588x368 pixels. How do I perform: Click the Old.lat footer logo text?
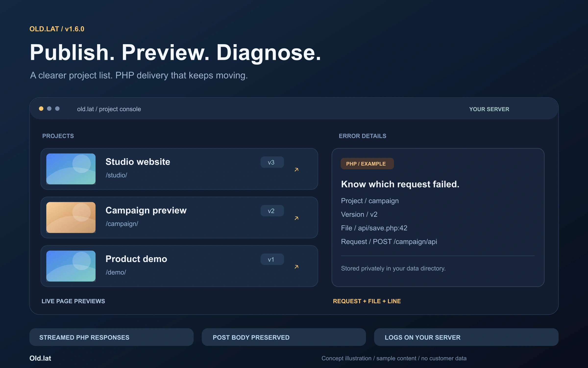tap(40, 358)
